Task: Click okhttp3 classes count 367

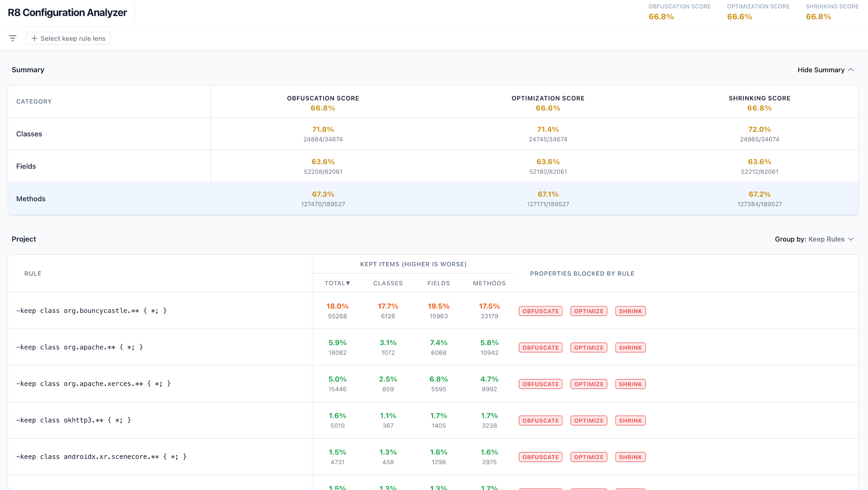Action: pyautogui.click(x=388, y=426)
